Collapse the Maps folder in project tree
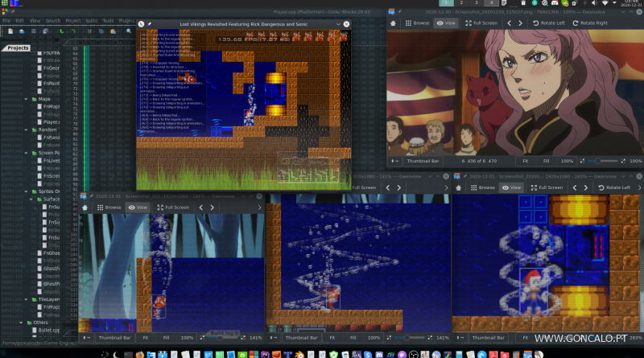The height and width of the screenshot is (358, 644). [x=25, y=99]
